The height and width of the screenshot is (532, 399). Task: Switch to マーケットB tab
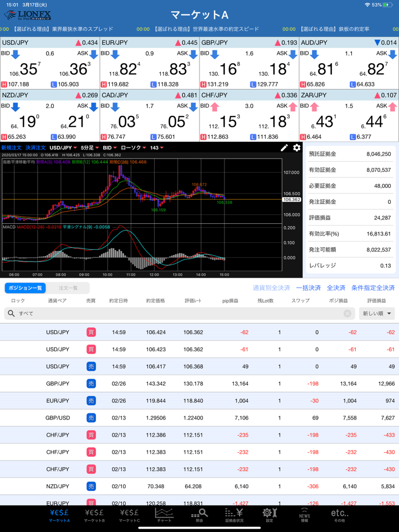[x=94, y=514]
